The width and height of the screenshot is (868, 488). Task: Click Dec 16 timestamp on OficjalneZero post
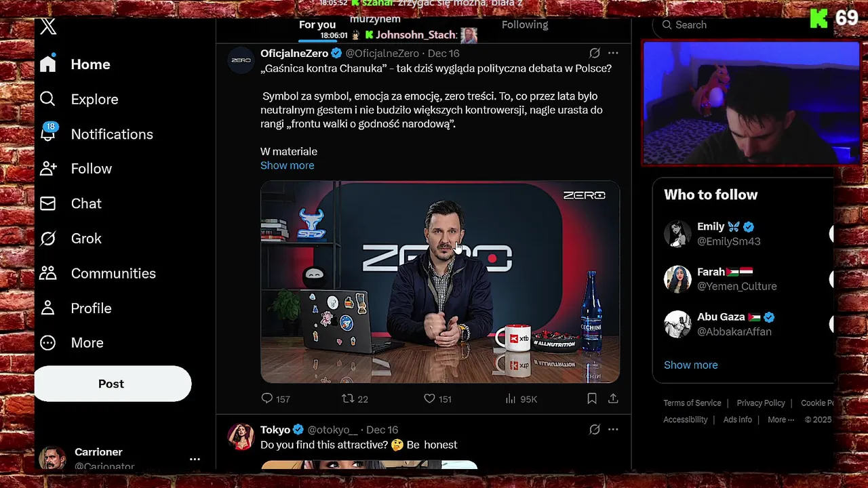443,54
